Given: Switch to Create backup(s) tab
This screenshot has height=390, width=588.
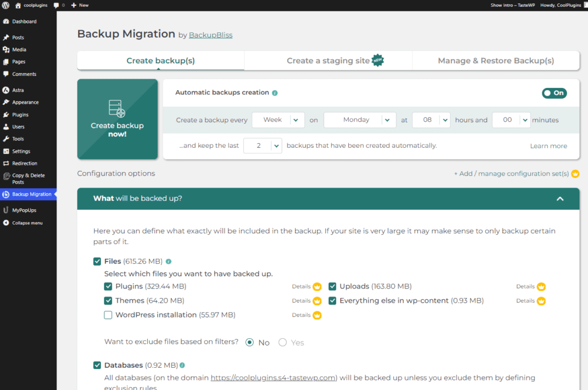Looking at the screenshot, I should coord(160,60).
